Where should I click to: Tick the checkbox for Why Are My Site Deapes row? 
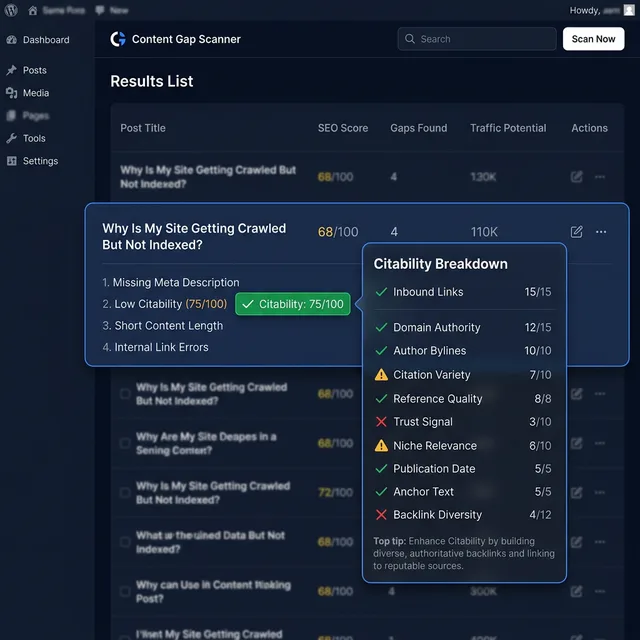point(125,443)
